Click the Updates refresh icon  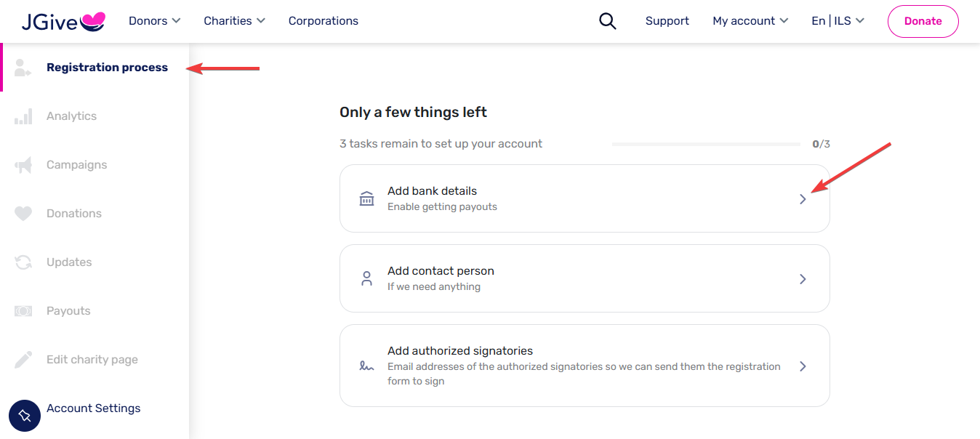23,262
